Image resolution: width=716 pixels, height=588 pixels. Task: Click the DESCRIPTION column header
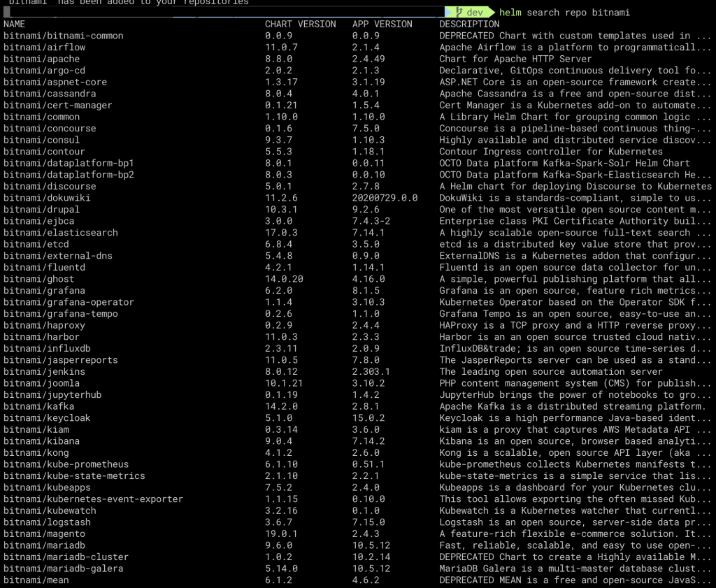(469, 24)
